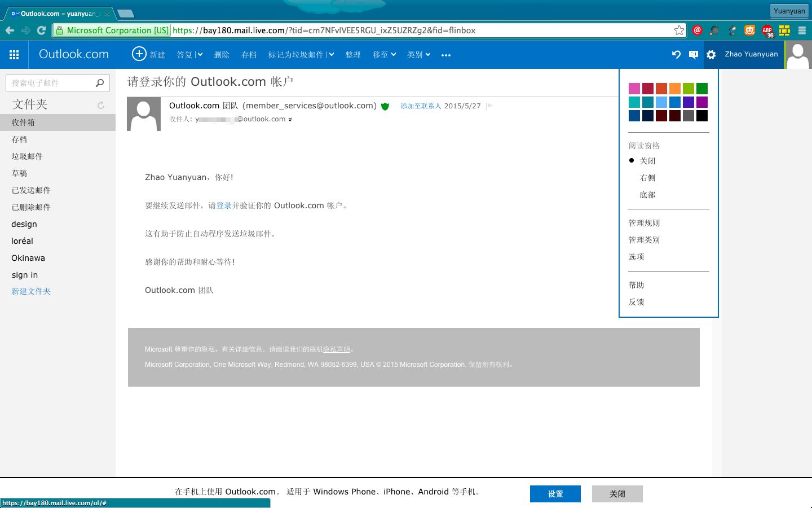The width and height of the screenshot is (812, 508).
Task: Expand the 答复 reply options arrow
Action: pyautogui.click(x=199, y=55)
